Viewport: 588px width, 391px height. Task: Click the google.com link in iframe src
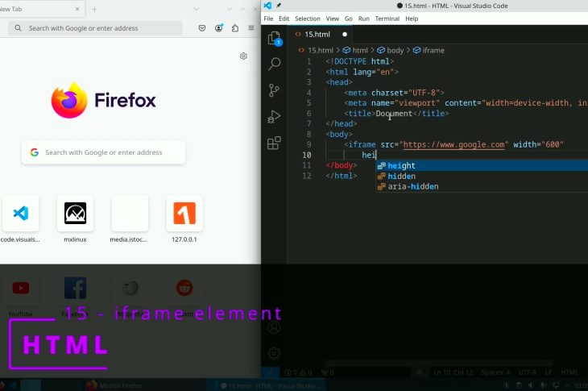click(454, 144)
